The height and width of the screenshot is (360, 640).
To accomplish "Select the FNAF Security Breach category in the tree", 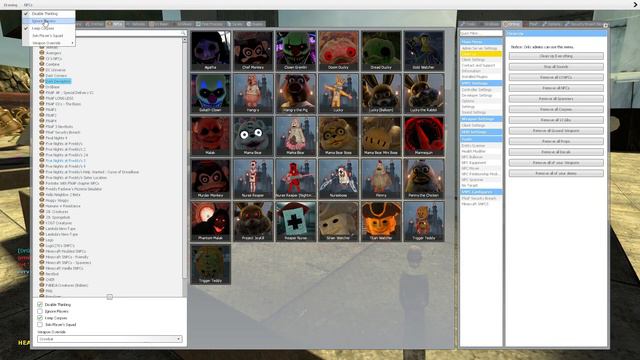I will pyautogui.click(x=62, y=132).
